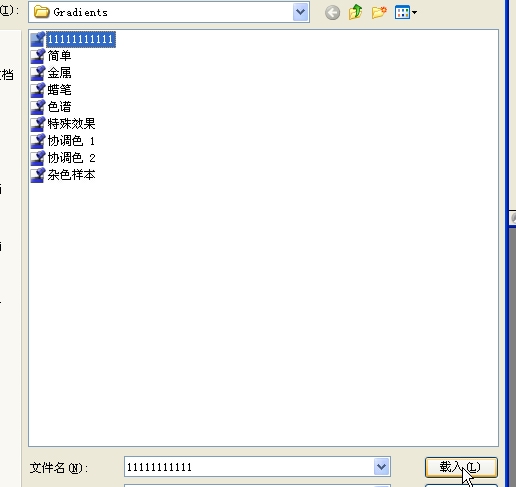Click the 载入(L) load button
Viewport: 516px width, 487px height.
coord(461,467)
